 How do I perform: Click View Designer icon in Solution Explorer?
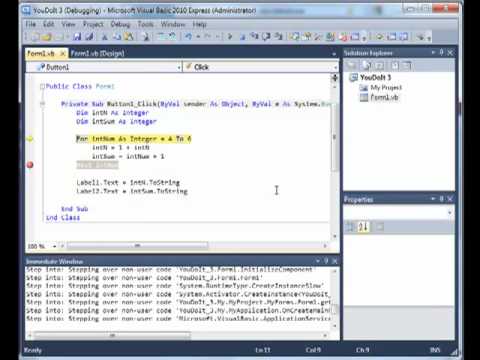pyautogui.click(x=407, y=66)
